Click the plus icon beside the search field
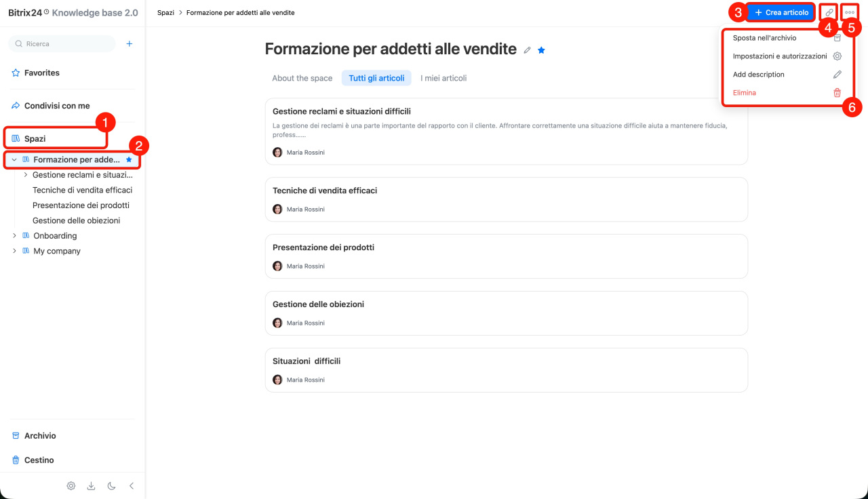 point(130,44)
